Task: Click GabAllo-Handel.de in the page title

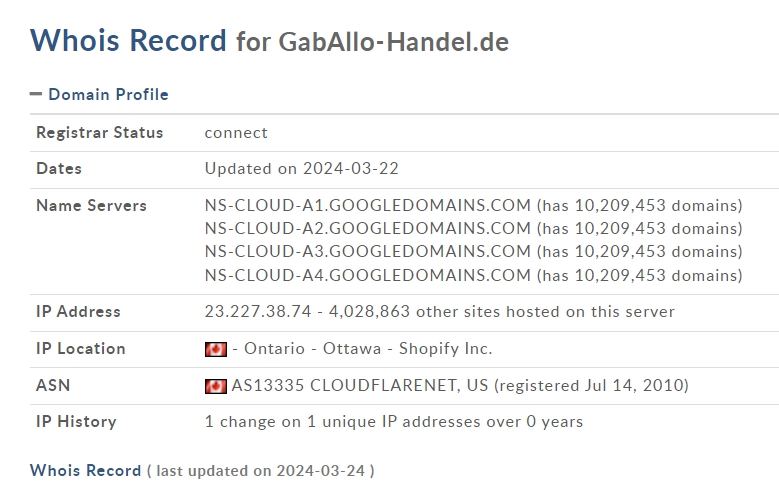Action: click(x=393, y=42)
